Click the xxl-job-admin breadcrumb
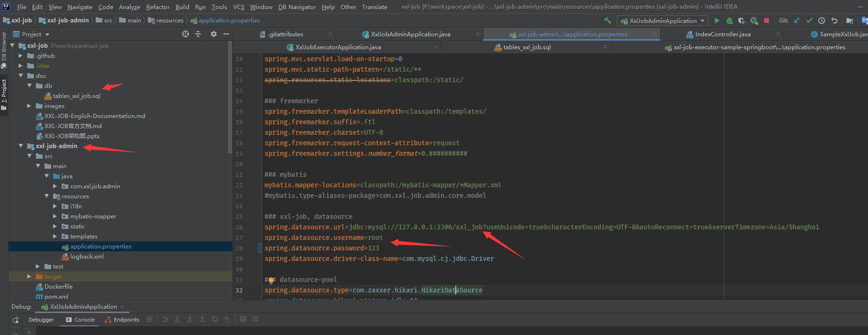The width and height of the screenshot is (868, 335). click(x=64, y=20)
